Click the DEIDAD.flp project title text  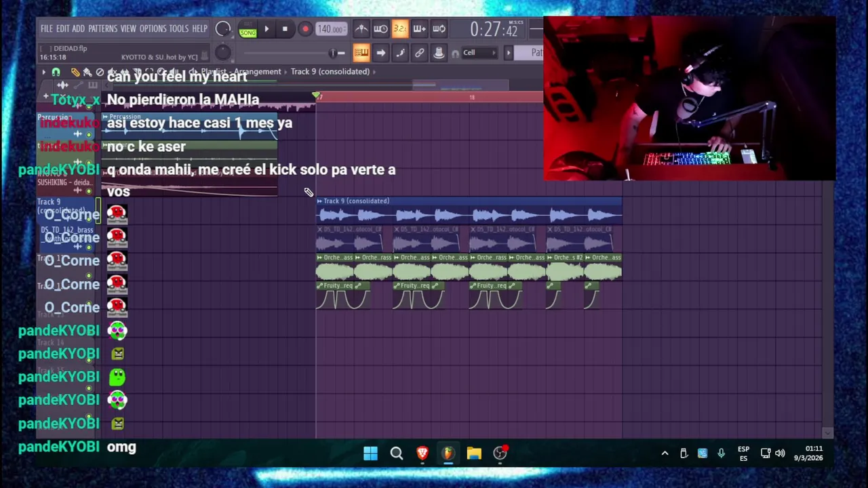[70, 48]
